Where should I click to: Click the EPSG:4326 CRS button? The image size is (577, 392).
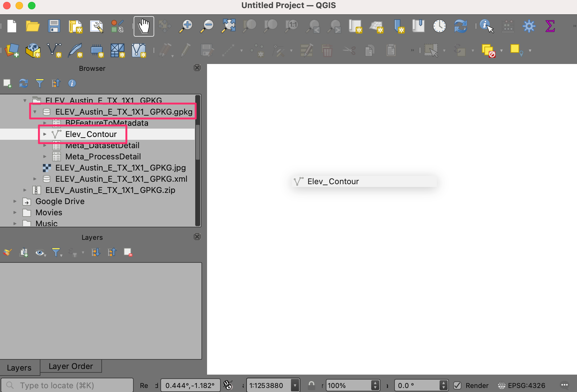click(522, 385)
